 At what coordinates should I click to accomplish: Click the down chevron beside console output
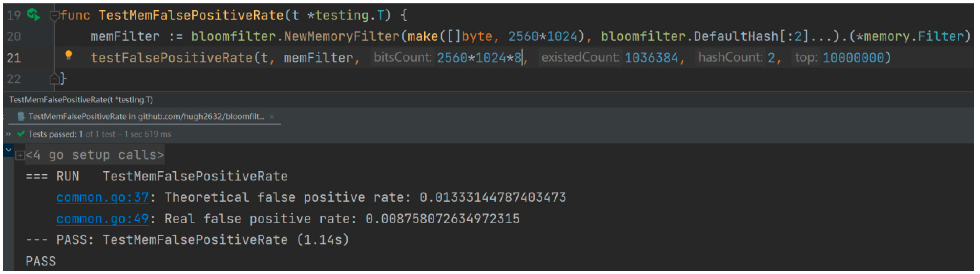[8, 150]
